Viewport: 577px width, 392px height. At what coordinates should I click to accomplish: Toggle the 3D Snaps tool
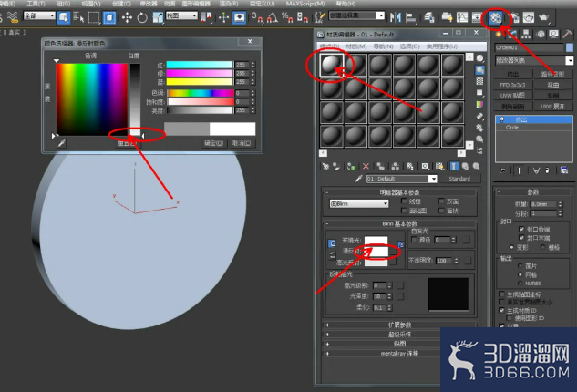tap(257, 17)
